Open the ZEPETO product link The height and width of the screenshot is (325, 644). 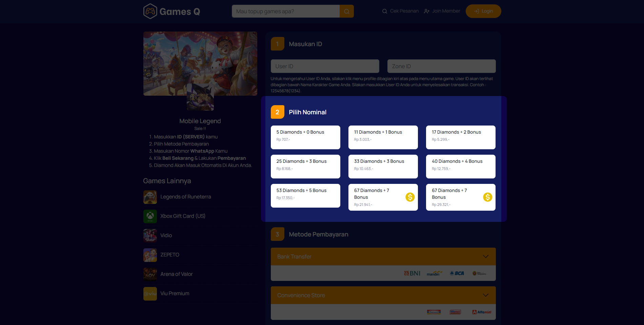(x=170, y=255)
